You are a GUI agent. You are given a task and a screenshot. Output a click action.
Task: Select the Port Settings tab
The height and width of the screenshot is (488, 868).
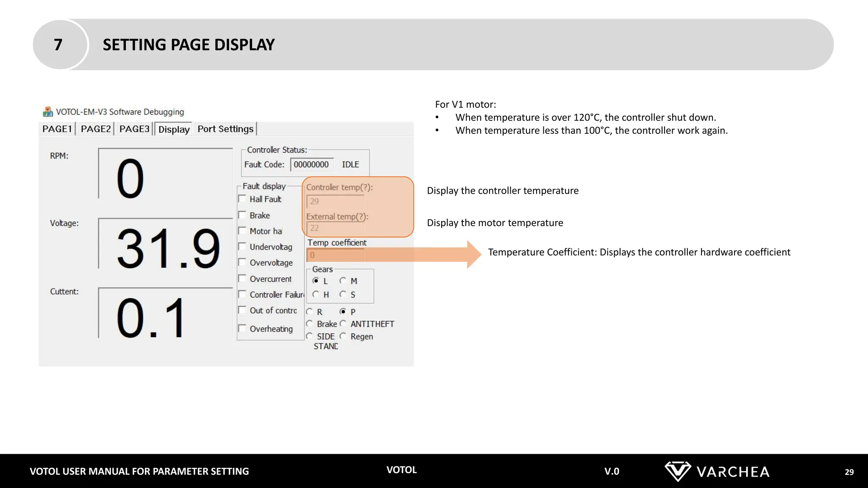click(x=225, y=129)
